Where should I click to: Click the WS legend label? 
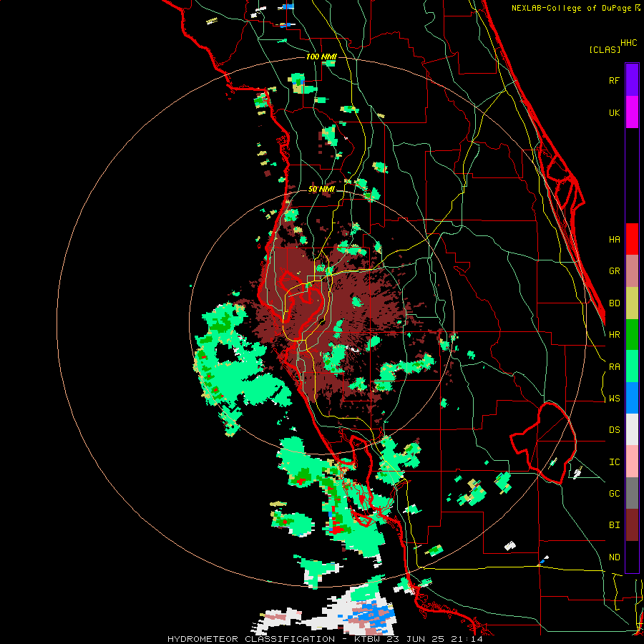click(614, 399)
